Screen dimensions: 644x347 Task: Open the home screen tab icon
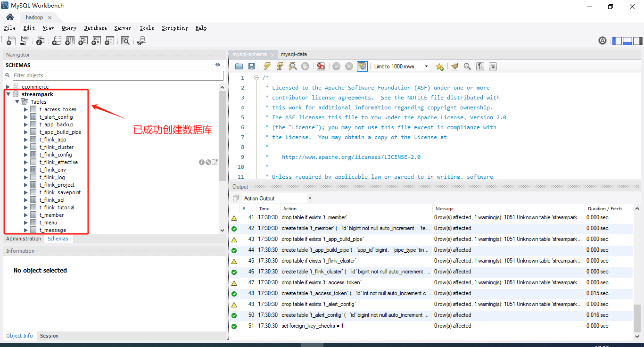tap(10, 17)
